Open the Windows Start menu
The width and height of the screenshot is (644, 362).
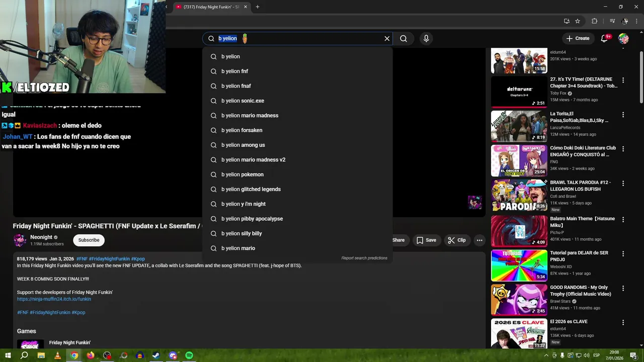coord(7,355)
